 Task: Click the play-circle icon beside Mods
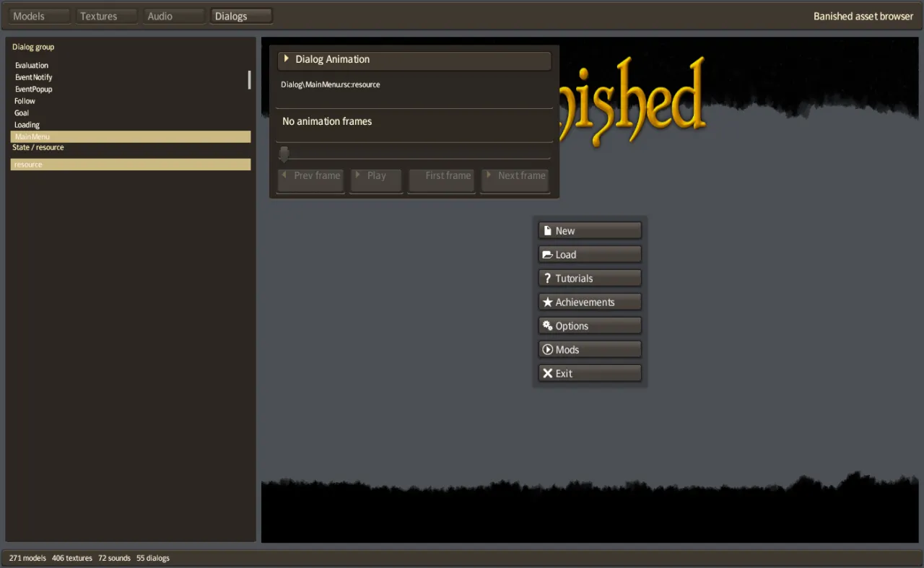[x=548, y=349]
